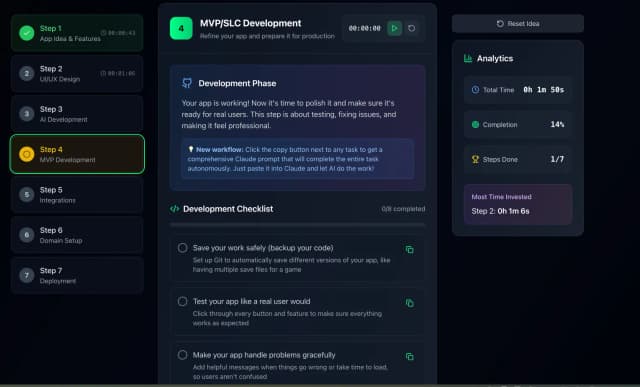Click the Analytics chart icon
Screen dimensions: 640x387
click(468, 58)
